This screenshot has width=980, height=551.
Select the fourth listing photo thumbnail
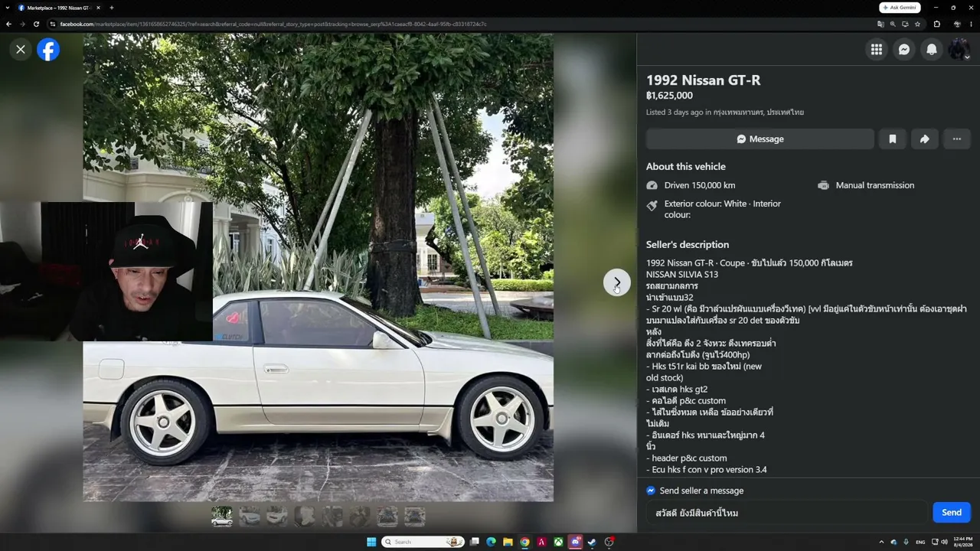(305, 517)
